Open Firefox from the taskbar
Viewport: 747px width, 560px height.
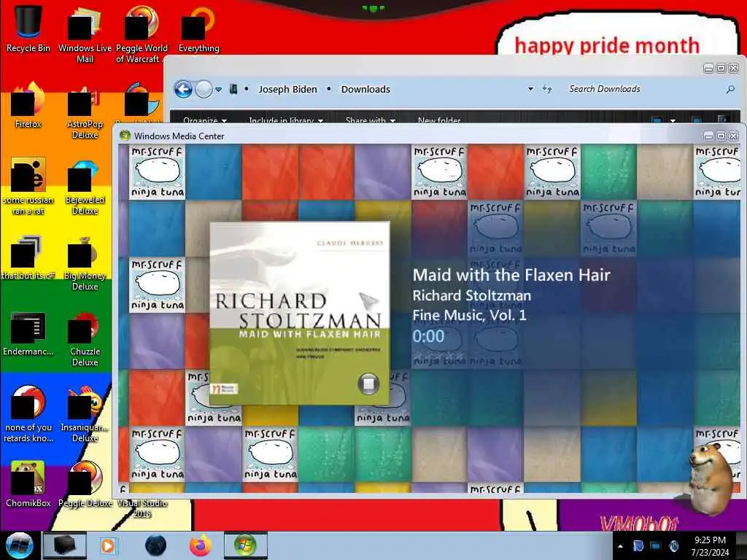tap(201, 545)
